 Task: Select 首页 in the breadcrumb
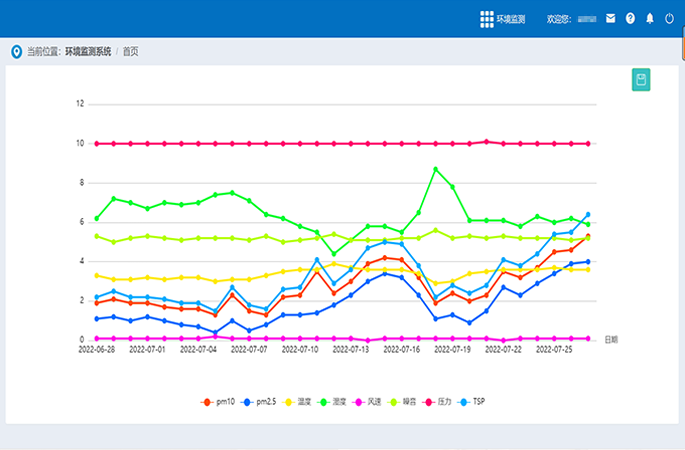pyautogui.click(x=131, y=51)
